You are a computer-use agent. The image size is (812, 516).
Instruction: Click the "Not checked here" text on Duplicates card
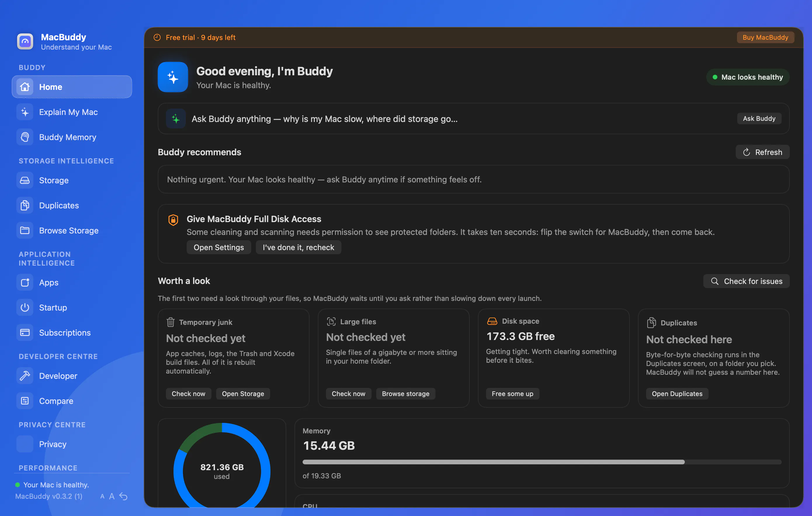pos(689,339)
